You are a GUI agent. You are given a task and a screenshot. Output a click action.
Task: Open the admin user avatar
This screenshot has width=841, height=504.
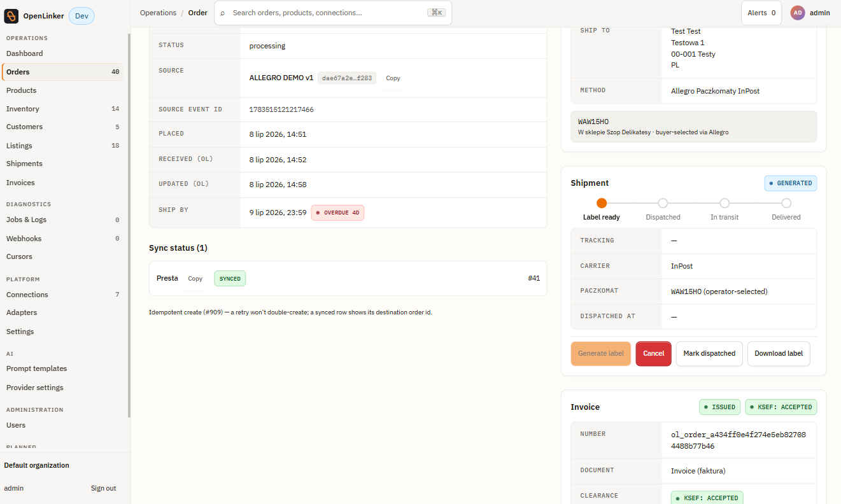click(x=798, y=13)
